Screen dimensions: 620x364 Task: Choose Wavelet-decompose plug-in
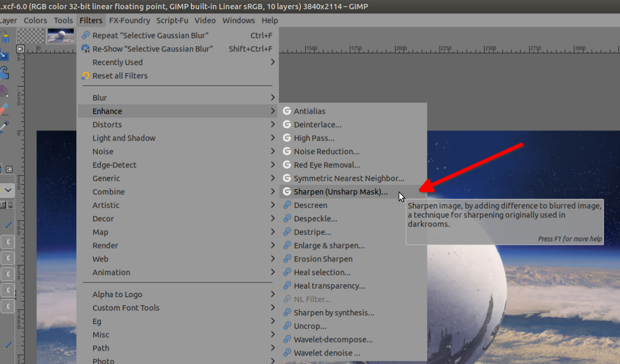point(353,339)
